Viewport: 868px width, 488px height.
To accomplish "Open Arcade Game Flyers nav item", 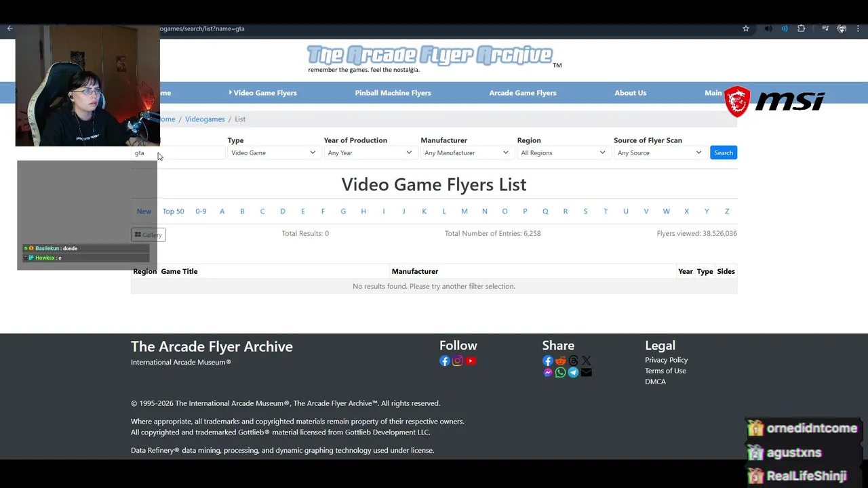I will (x=523, y=93).
